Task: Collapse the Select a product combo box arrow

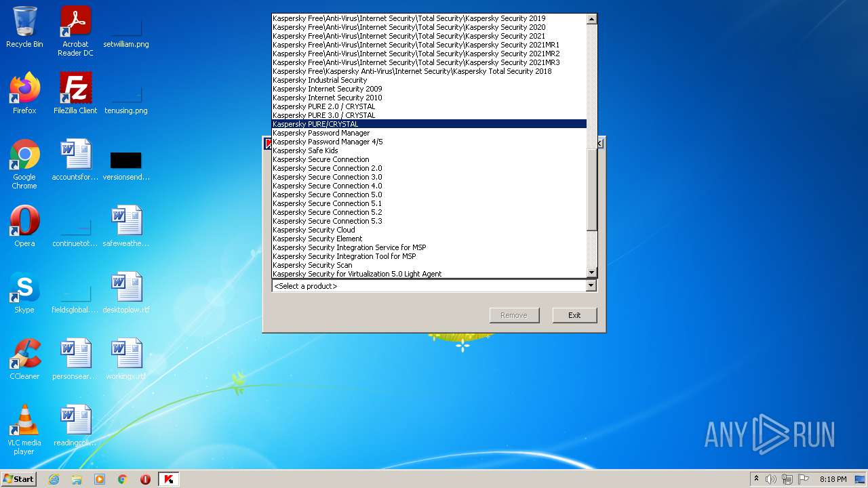Action: click(591, 286)
